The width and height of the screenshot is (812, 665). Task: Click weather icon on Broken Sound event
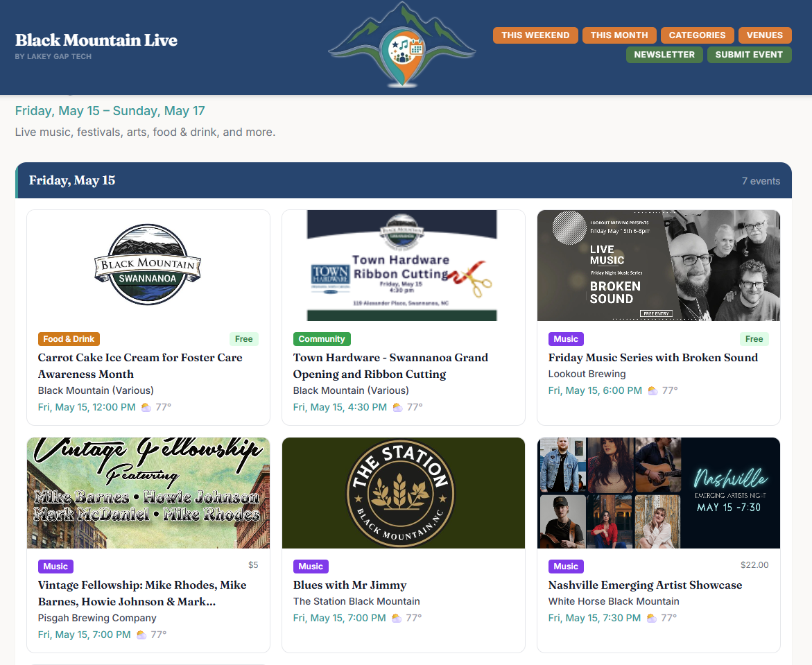[x=653, y=391]
